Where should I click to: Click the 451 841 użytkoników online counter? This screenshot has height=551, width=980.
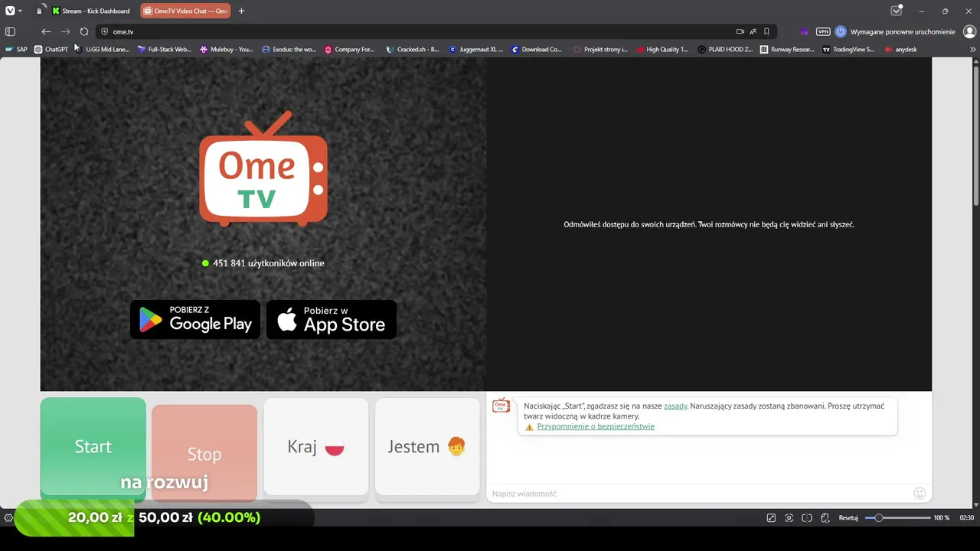[x=263, y=263]
